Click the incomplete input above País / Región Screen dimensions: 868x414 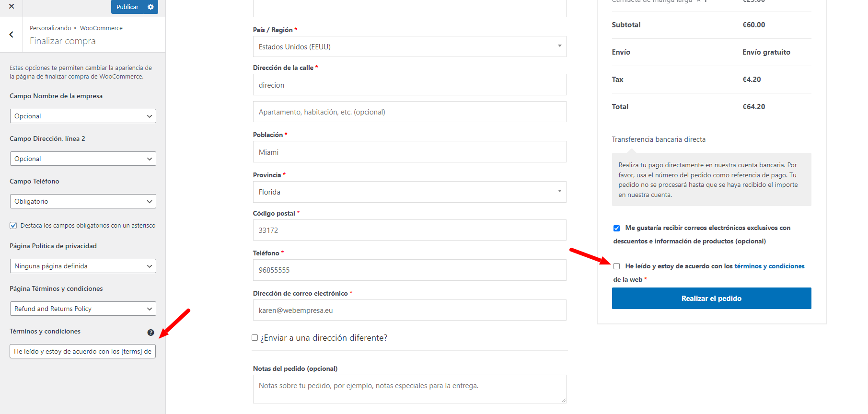(x=409, y=9)
